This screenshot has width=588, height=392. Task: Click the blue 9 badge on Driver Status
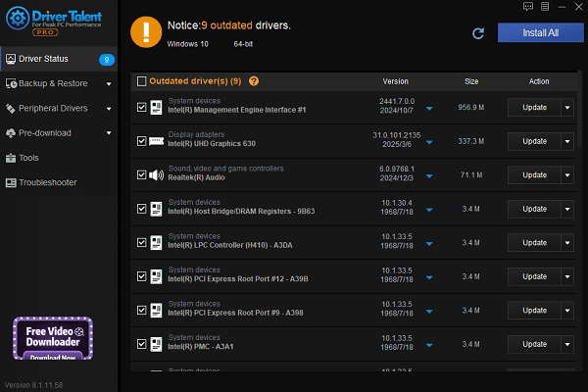[x=107, y=60]
